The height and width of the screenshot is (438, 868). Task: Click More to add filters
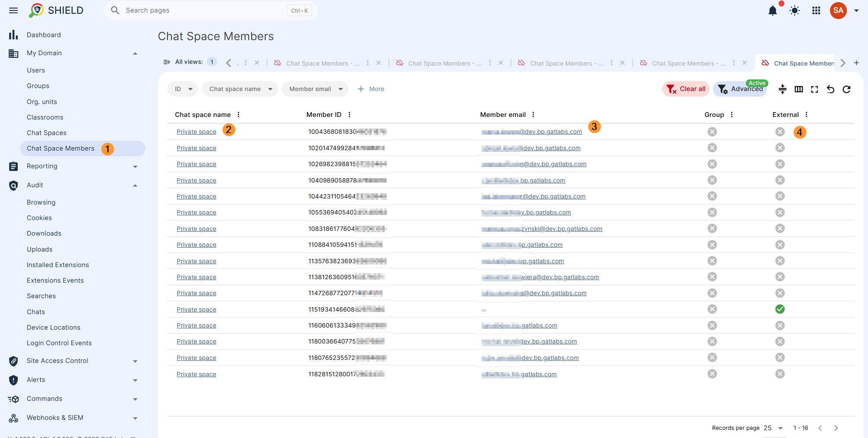[x=371, y=89]
